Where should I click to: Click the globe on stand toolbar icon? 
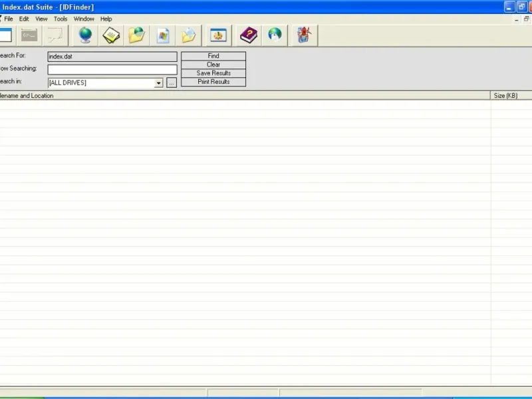pos(85,35)
